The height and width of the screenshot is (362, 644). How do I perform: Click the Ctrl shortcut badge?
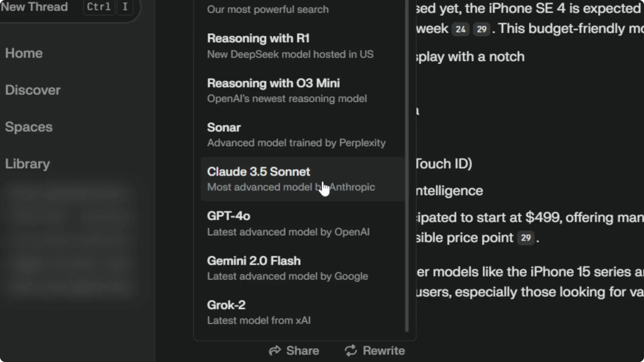pos(98,7)
